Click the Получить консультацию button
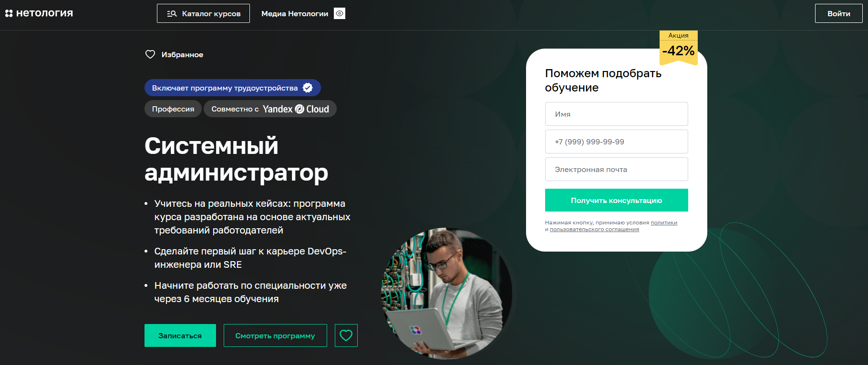Screen dimensions: 868x365 [x=617, y=200]
